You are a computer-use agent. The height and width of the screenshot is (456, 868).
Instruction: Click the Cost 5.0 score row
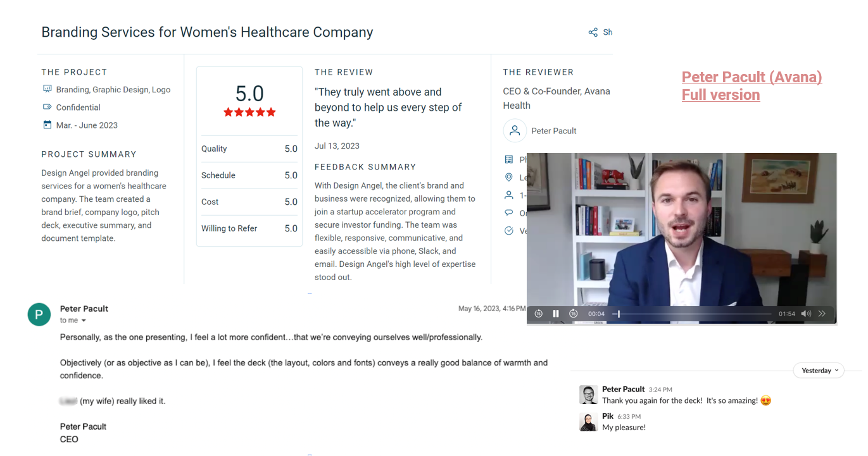tap(249, 202)
